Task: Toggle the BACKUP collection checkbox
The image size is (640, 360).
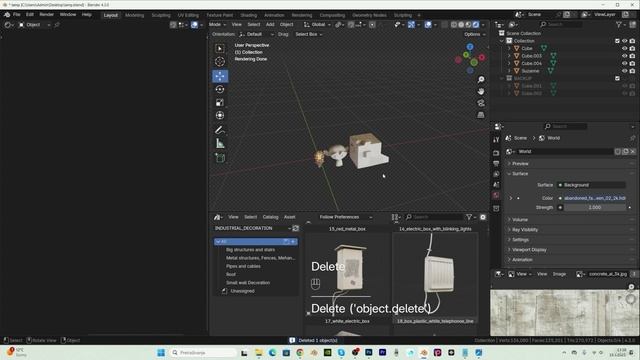Action: point(617,78)
